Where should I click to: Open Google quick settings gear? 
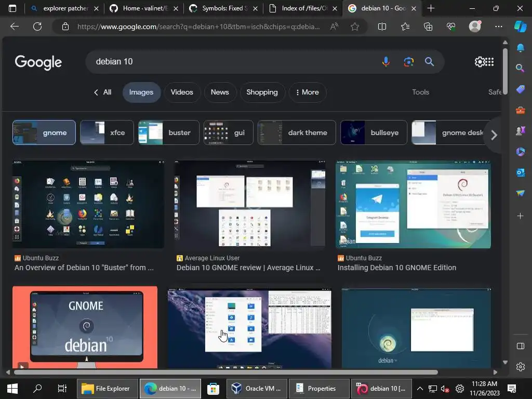tap(479, 62)
